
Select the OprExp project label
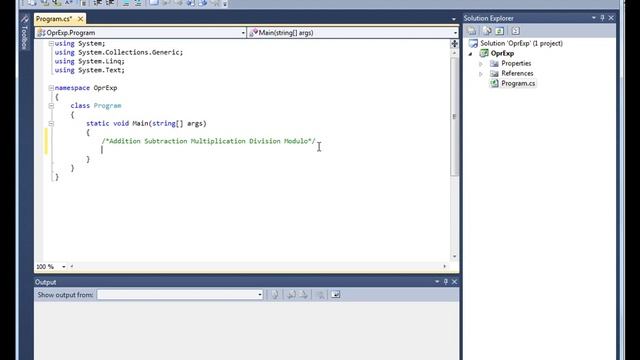pos(502,53)
